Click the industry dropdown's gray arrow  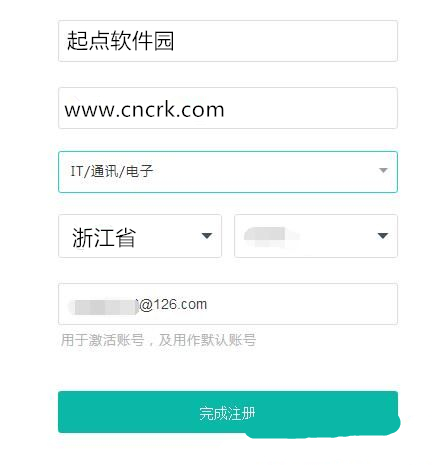click(x=383, y=170)
